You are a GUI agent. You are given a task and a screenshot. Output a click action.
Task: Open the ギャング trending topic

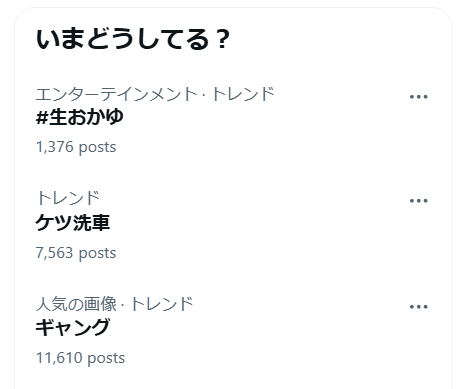pyautogui.click(x=73, y=327)
